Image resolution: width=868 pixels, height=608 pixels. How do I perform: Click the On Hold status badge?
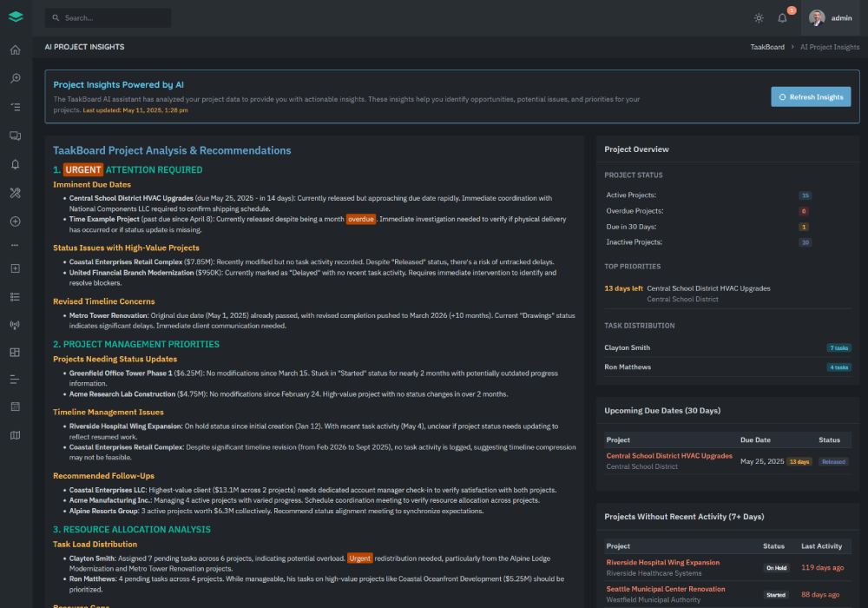[776, 568]
